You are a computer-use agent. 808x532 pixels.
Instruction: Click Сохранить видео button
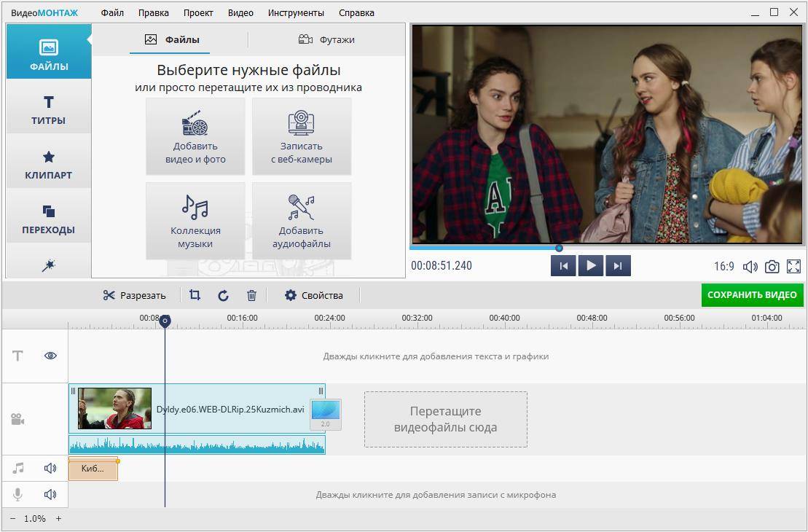(752, 295)
